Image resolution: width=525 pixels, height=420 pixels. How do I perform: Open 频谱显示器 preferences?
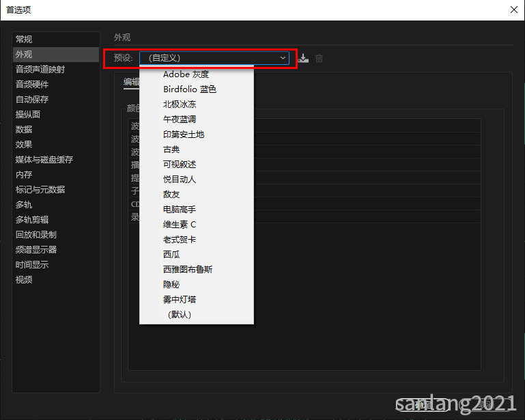[56, 250]
